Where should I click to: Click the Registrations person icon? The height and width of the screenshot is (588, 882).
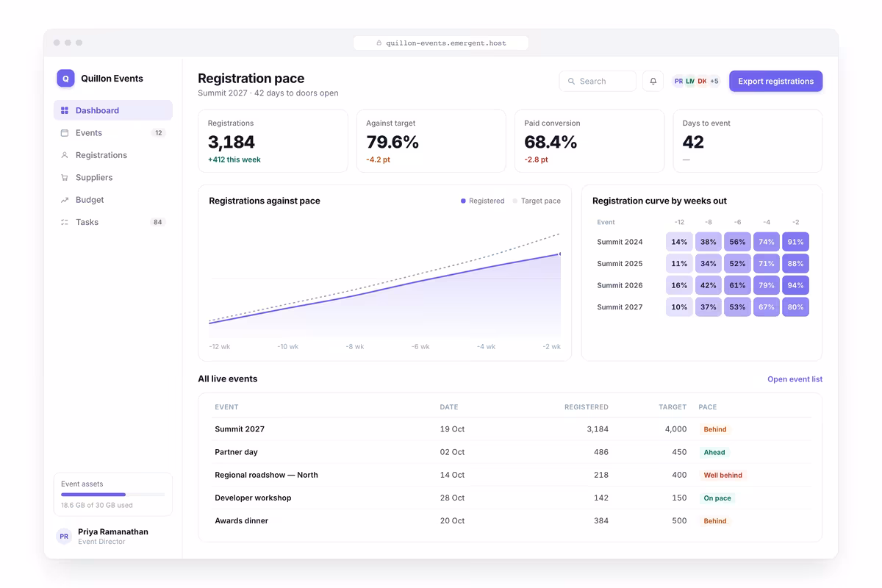pos(65,155)
